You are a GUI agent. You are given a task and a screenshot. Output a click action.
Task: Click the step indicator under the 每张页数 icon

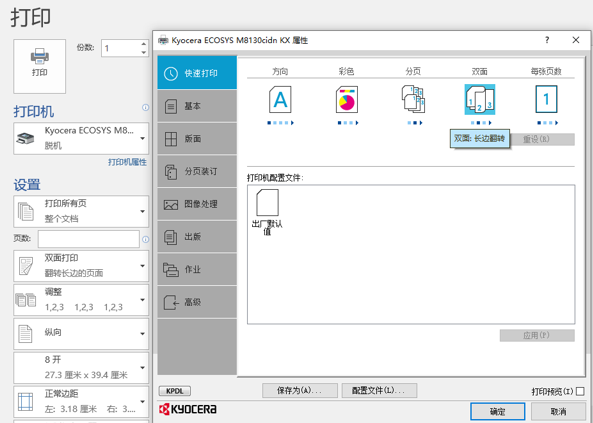[x=548, y=123]
